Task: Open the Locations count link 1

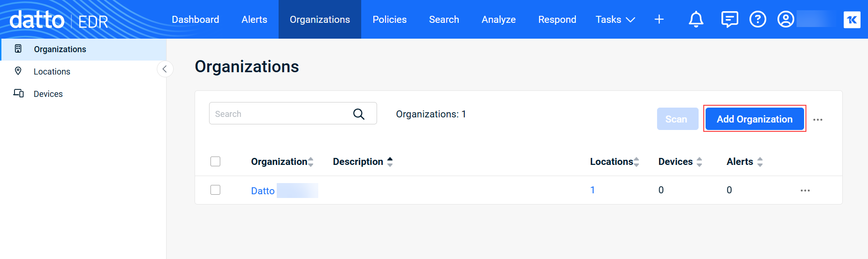Action: pos(592,190)
